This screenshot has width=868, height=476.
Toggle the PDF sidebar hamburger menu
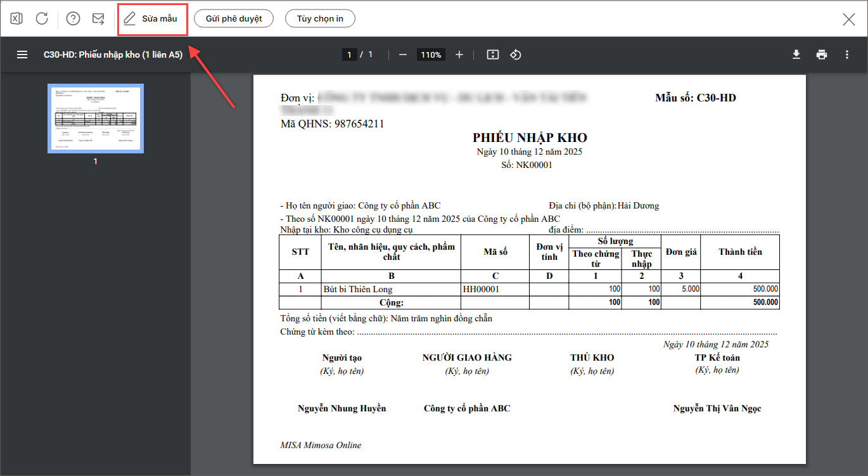(22, 55)
